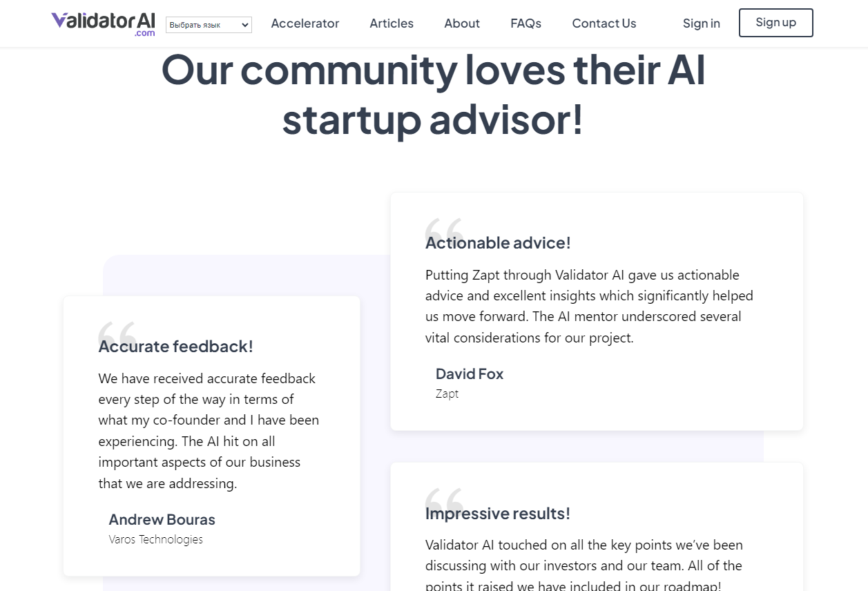Click the Accurate feedback! heading
The height and width of the screenshot is (591, 868).
176,347
